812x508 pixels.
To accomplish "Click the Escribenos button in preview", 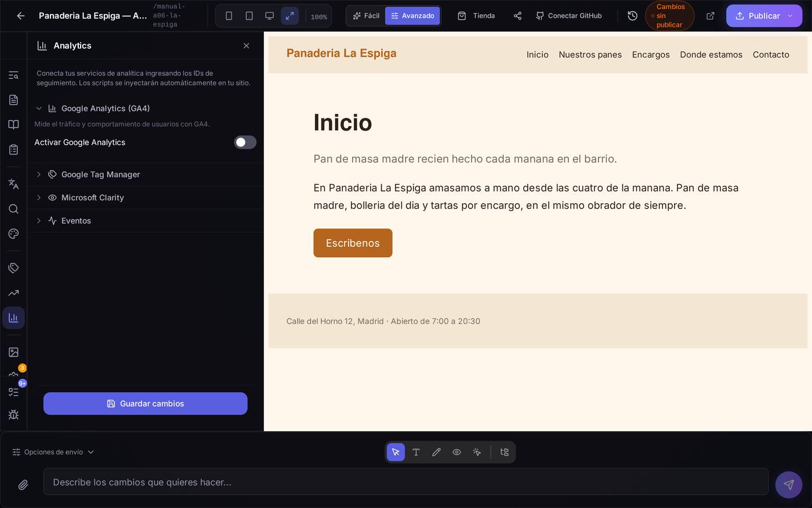I will pyautogui.click(x=353, y=243).
